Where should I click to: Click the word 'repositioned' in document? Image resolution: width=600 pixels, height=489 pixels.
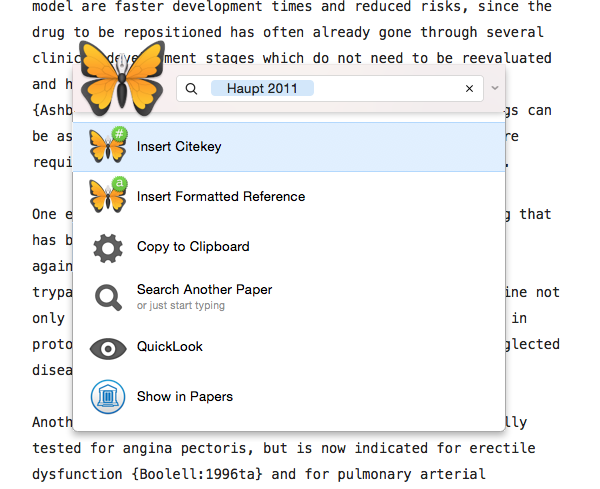click(172, 33)
